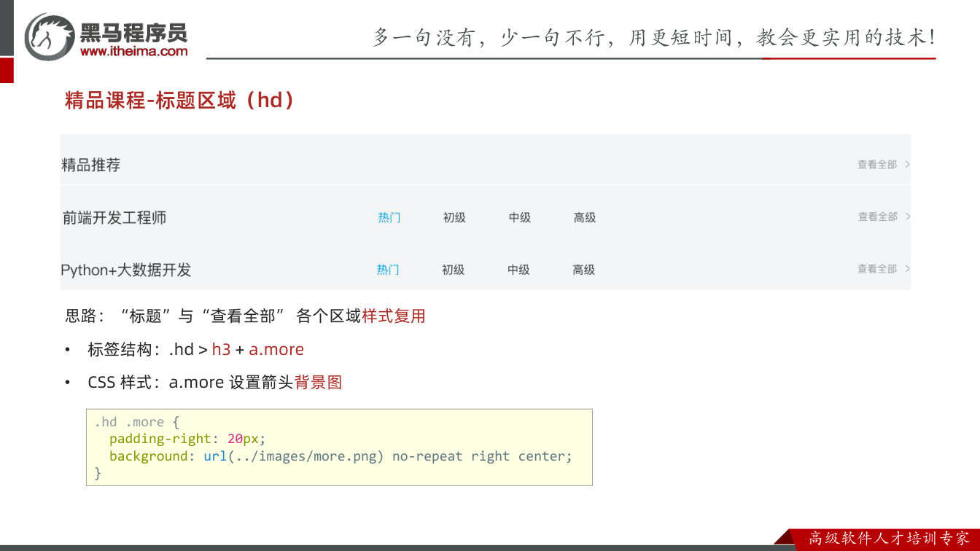Click the slogan starting with 多一句没有

tap(654, 38)
